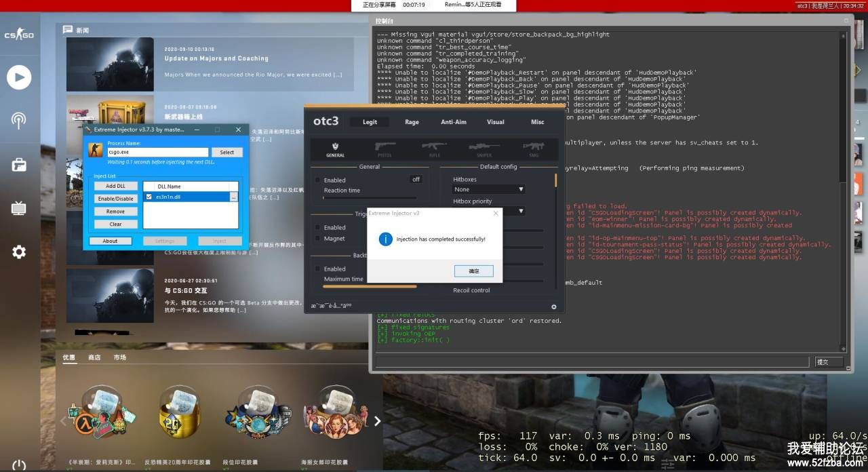Select the SNIPER weapon category in otc3
The width and height of the screenshot is (868, 472).
coord(484,150)
